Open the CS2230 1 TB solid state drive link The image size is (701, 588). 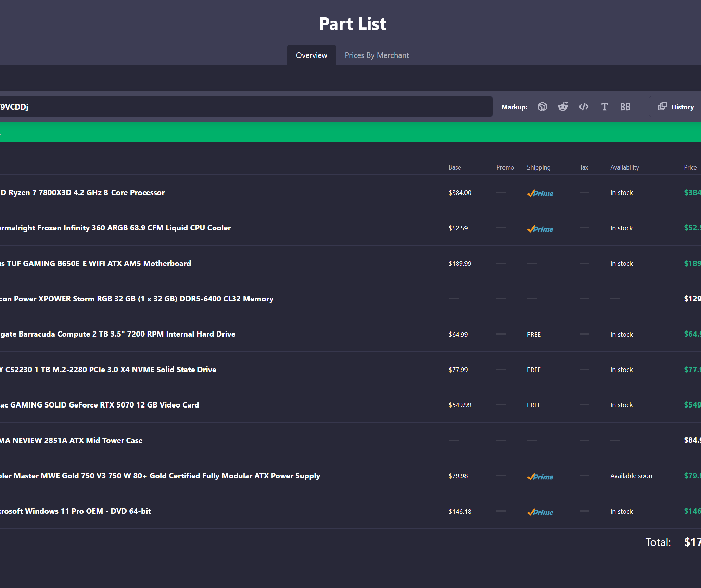pos(108,370)
